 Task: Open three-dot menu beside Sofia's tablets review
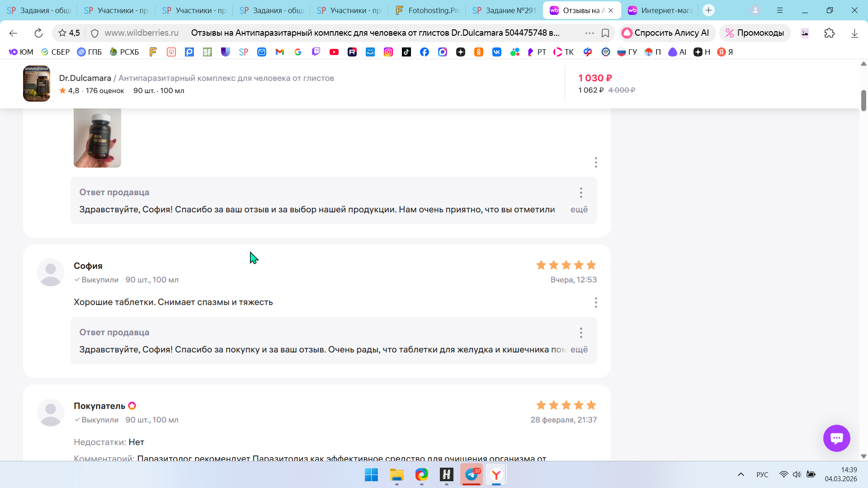pos(596,302)
